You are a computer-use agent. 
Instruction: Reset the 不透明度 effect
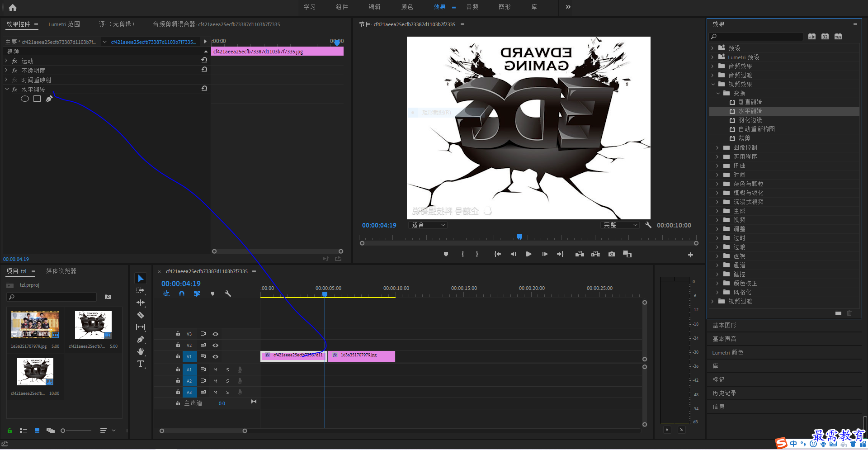(204, 70)
